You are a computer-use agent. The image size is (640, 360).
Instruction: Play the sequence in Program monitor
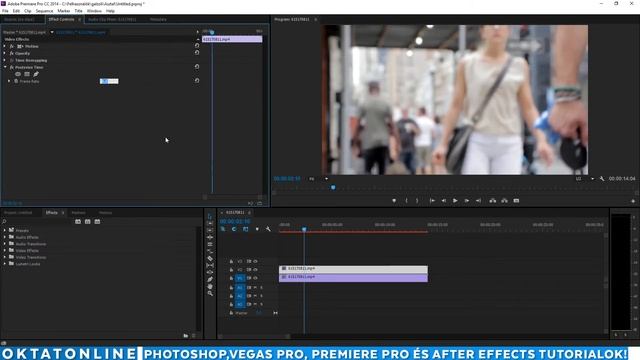click(x=455, y=201)
